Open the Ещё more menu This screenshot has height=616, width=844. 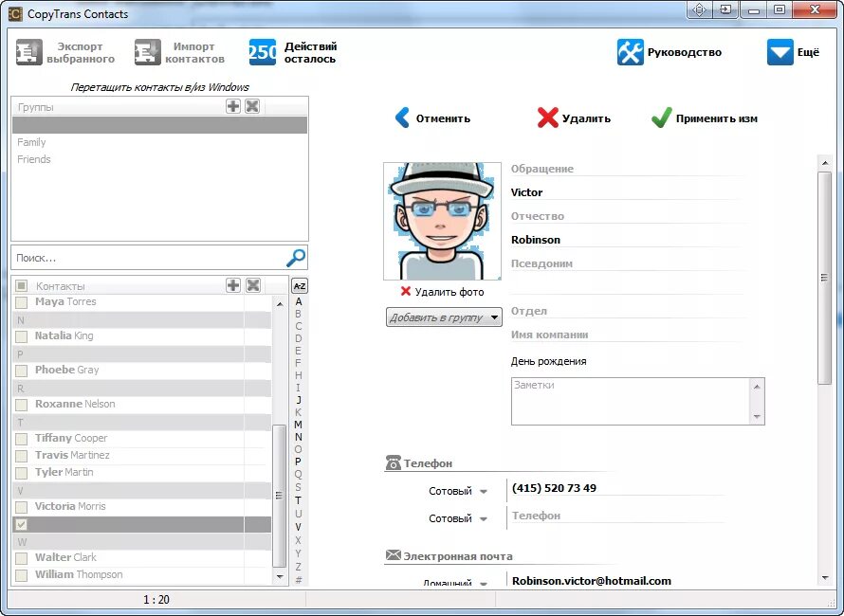pos(780,52)
